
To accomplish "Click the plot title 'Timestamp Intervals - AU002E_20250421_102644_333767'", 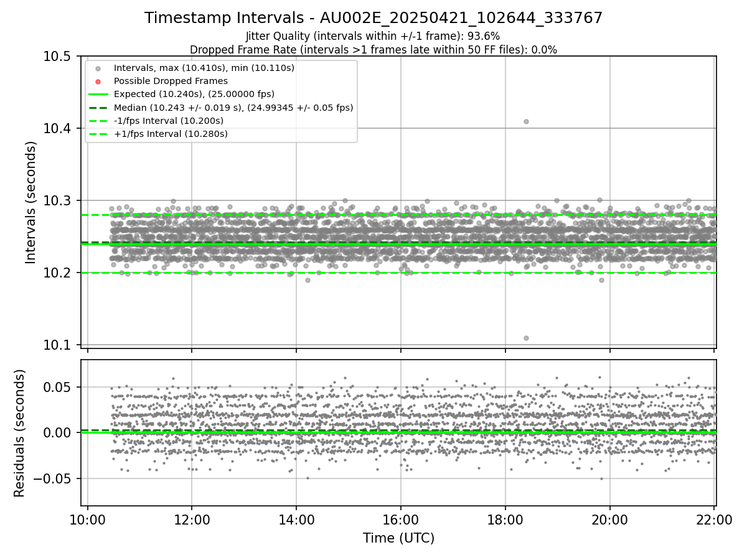I will tap(374, 18).
